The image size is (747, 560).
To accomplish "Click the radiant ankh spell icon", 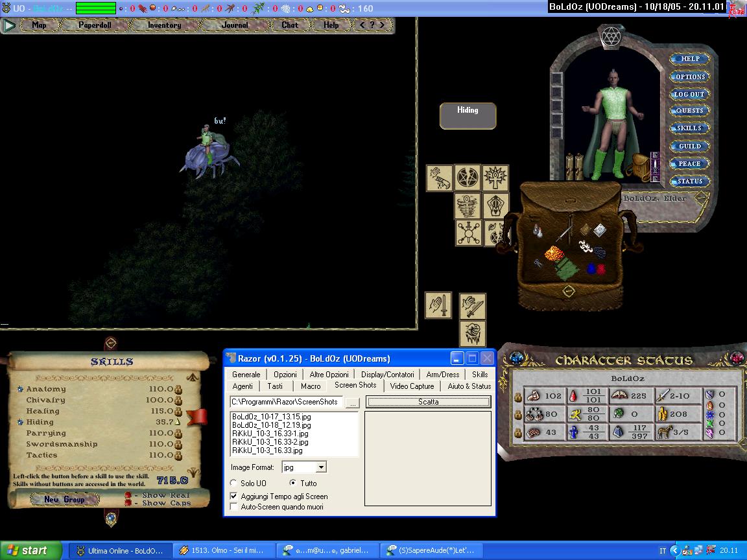I will tap(495, 178).
